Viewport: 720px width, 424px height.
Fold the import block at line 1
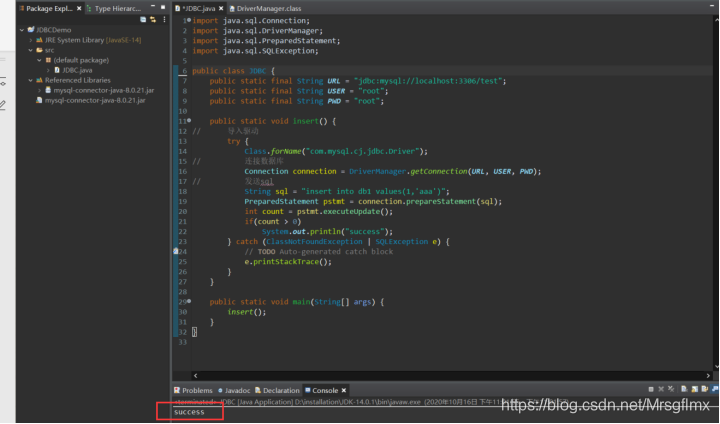point(189,20)
